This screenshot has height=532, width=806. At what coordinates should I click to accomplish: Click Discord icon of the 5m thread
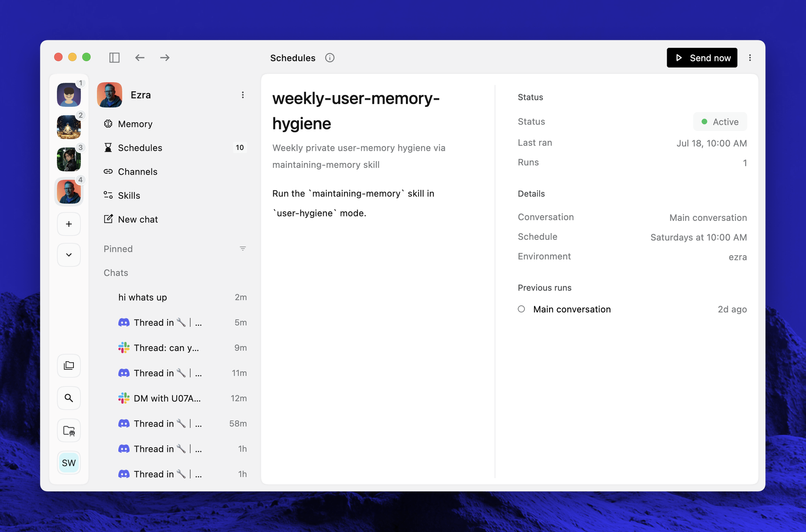point(124,322)
